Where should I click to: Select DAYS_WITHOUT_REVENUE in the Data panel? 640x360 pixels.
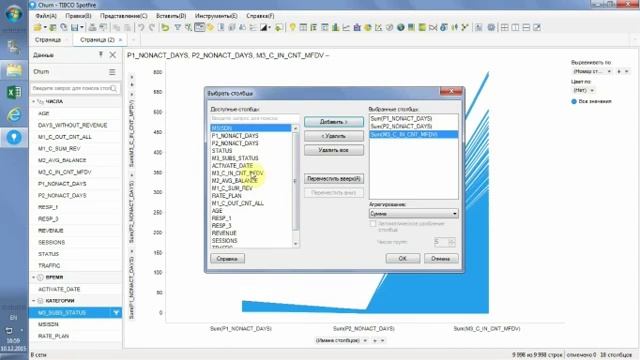coord(73,125)
